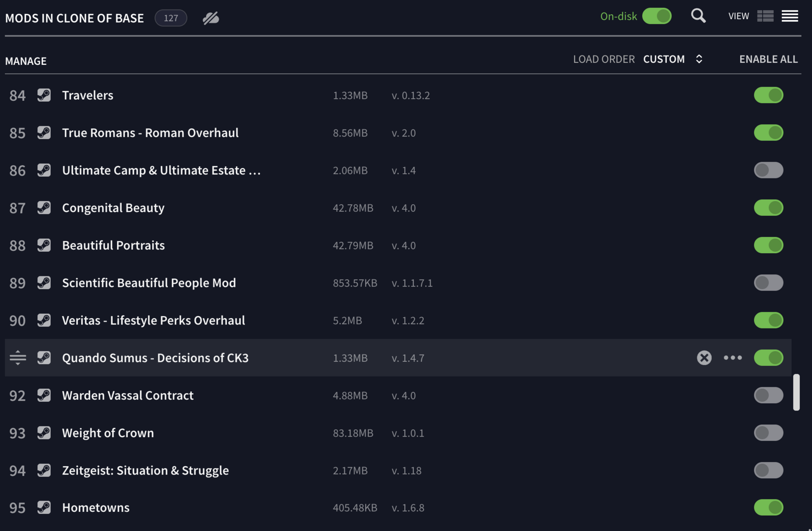
Task: Select Beautiful Portraits mod name
Action: 113,245
